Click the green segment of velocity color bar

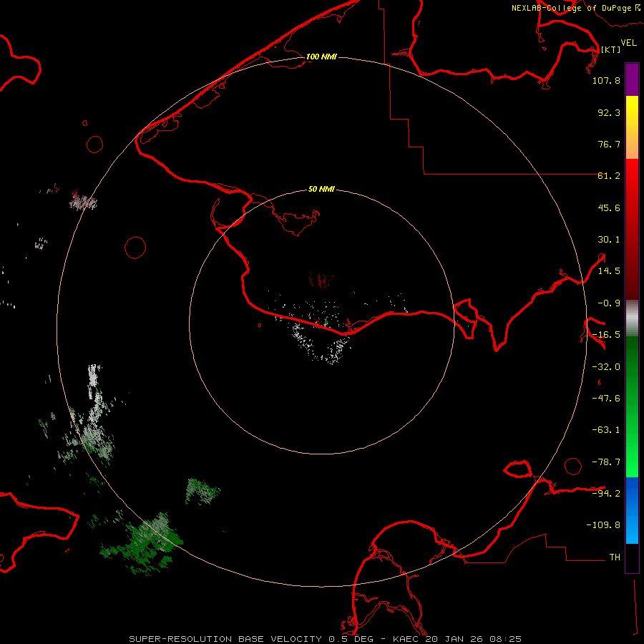pos(632,406)
